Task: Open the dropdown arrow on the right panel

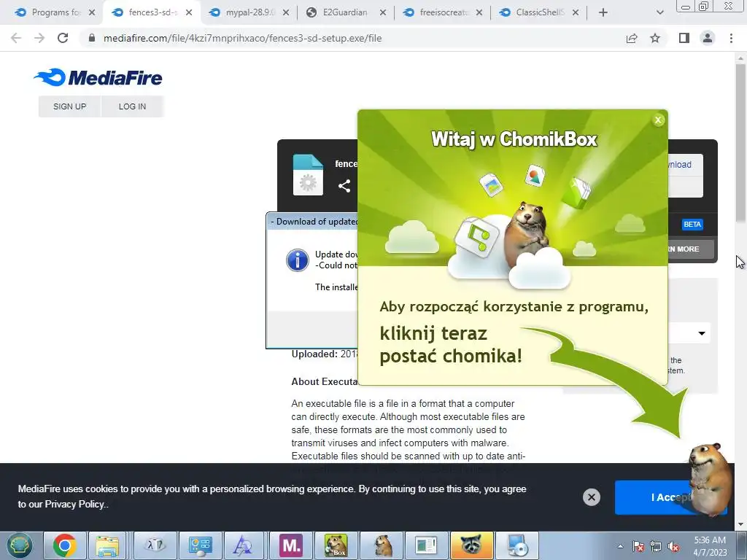Action: (702, 333)
